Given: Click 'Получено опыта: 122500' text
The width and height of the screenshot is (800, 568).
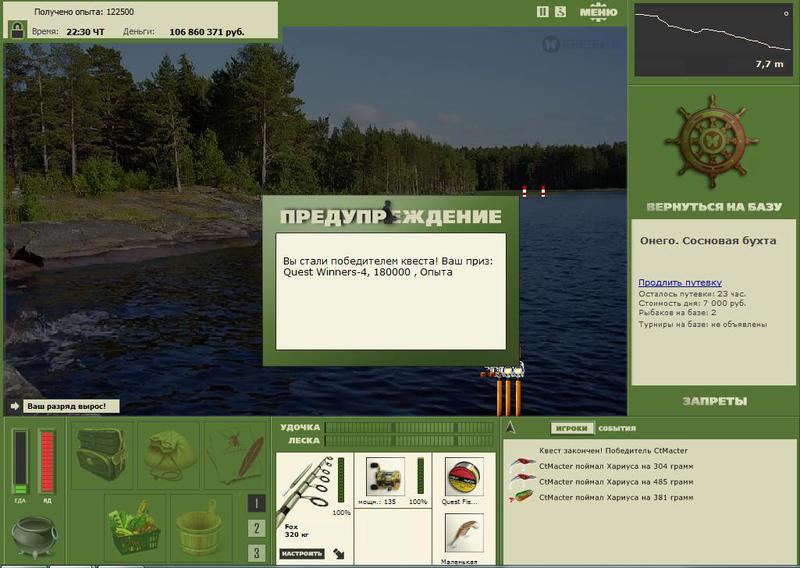Looking at the screenshot, I should pos(84,11).
